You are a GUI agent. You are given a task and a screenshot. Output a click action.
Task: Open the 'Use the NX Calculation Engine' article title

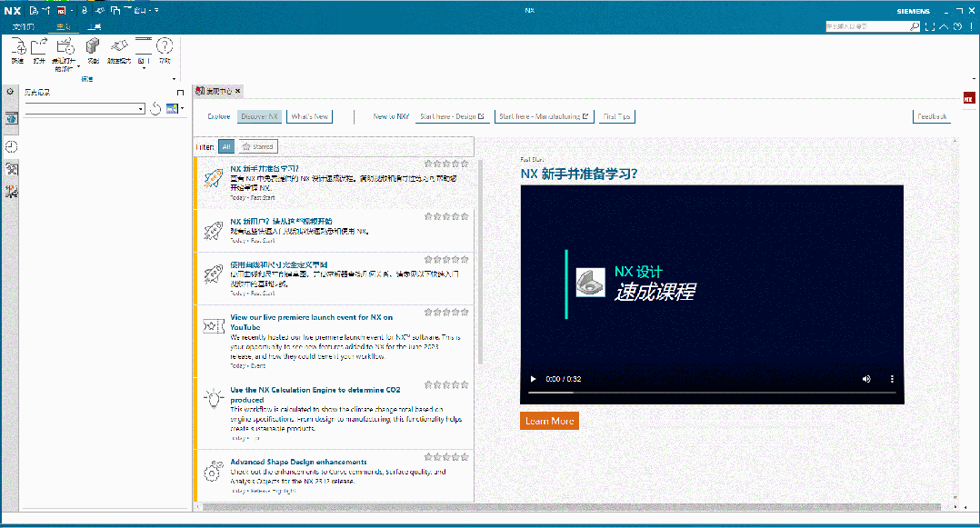[x=315, y=394]
